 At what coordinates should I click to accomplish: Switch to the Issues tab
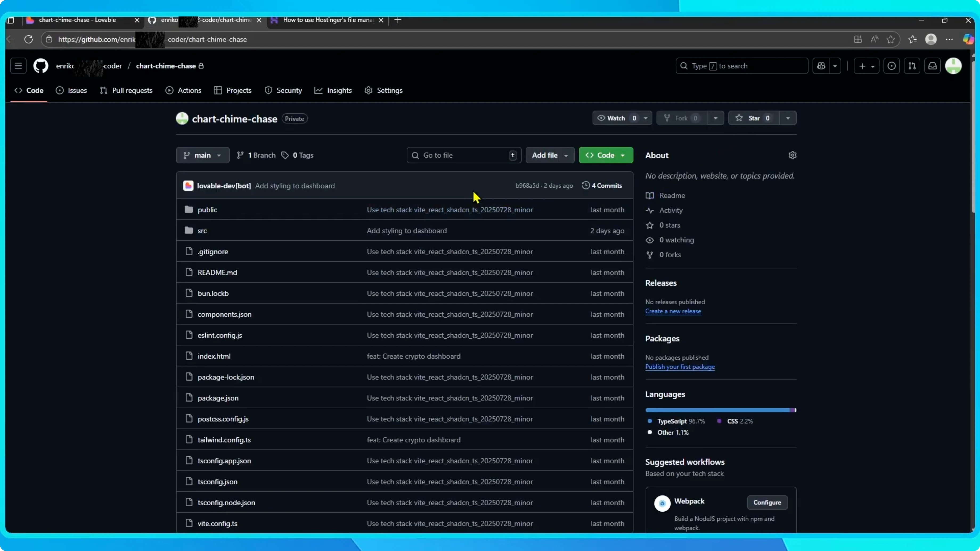[71, 91]
